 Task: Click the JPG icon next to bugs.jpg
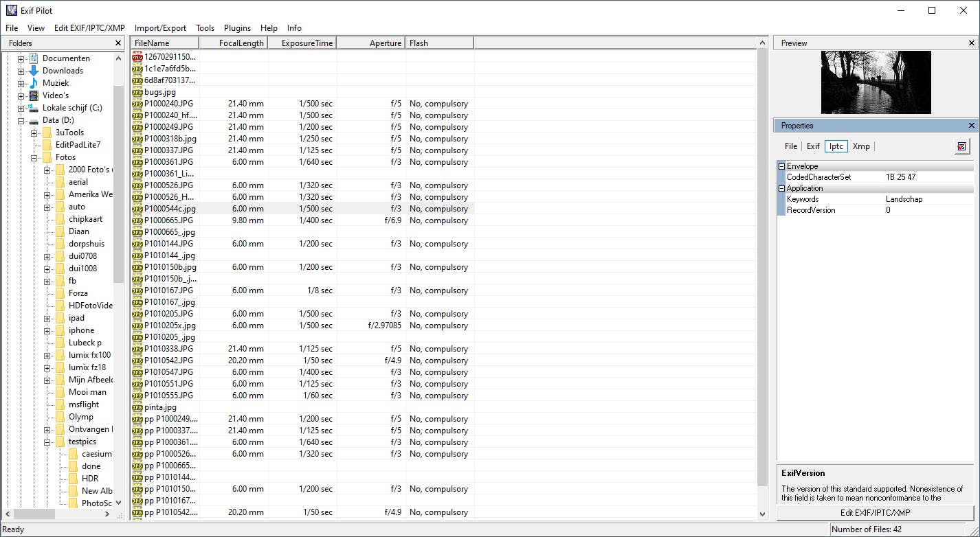click(137, 92)
